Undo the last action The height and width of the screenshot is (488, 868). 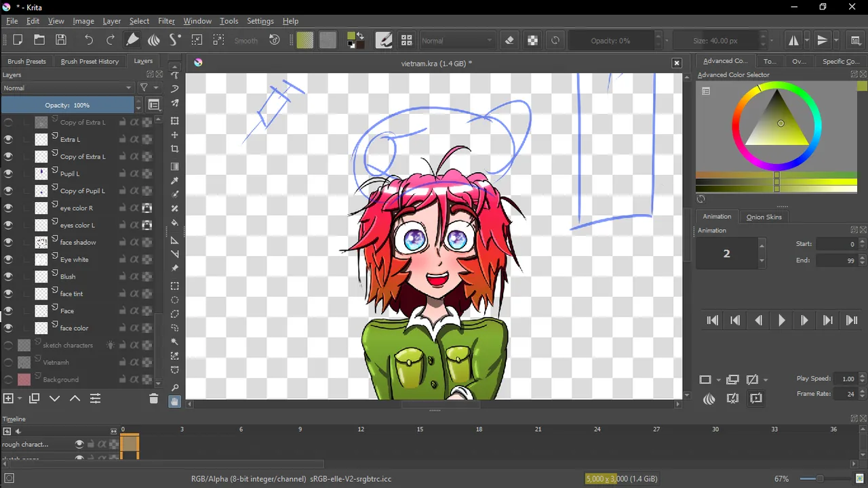pyautogui.click(x=89, y=40)
